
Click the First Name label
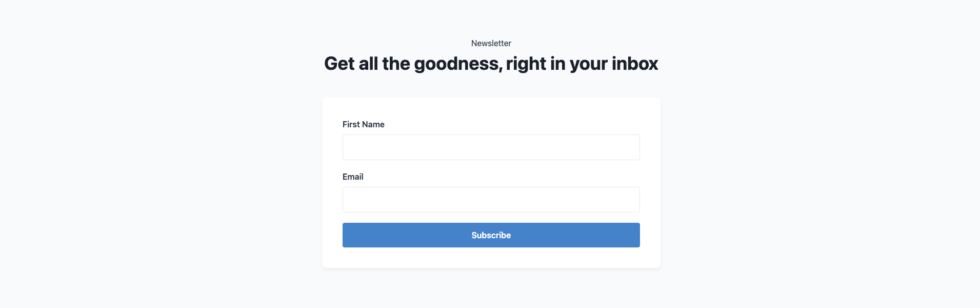[x=363, y=124]
